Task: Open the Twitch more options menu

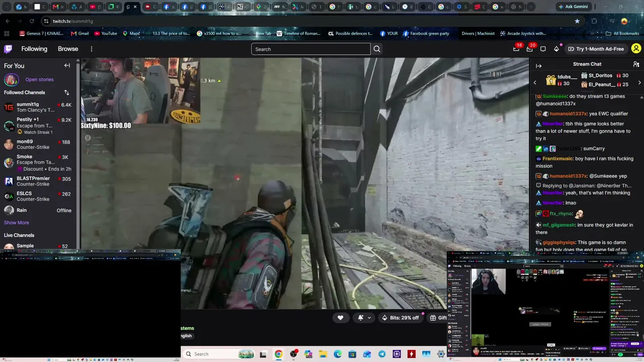Action: 92,49
